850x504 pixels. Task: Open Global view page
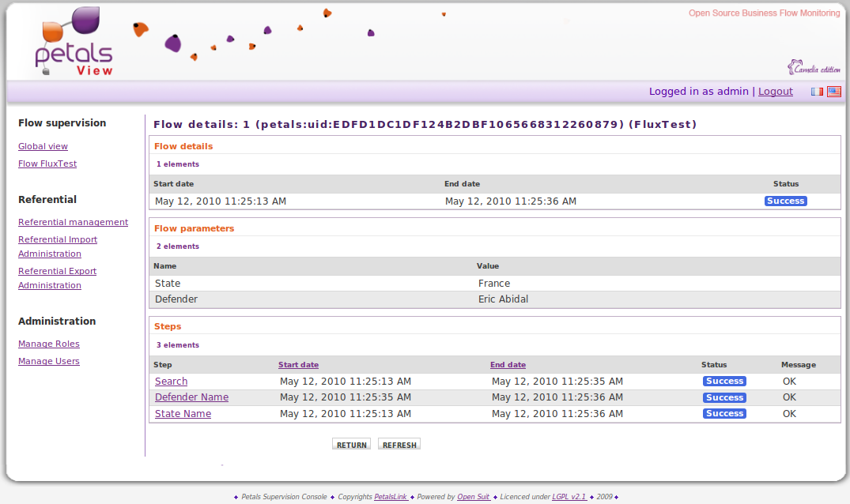43,146
